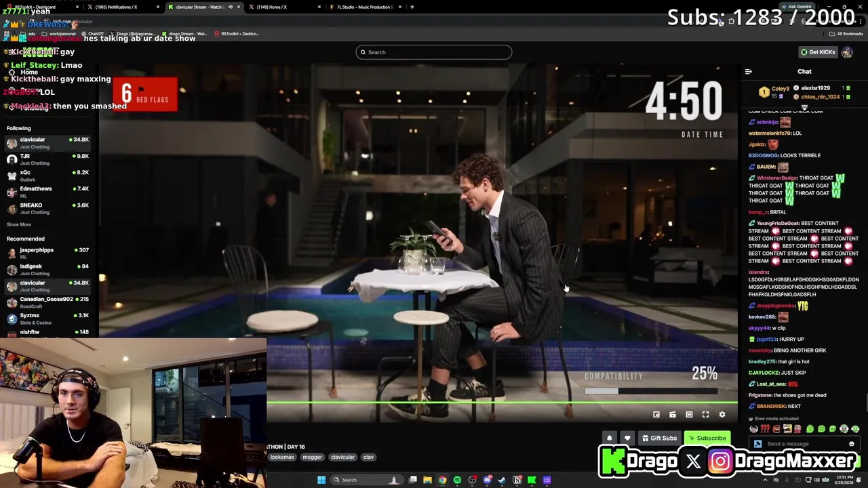The height and width of the screenshot is (488, 868).
Task: Open Kick app icon on taskbar
Action: click(x=532, y=480)
